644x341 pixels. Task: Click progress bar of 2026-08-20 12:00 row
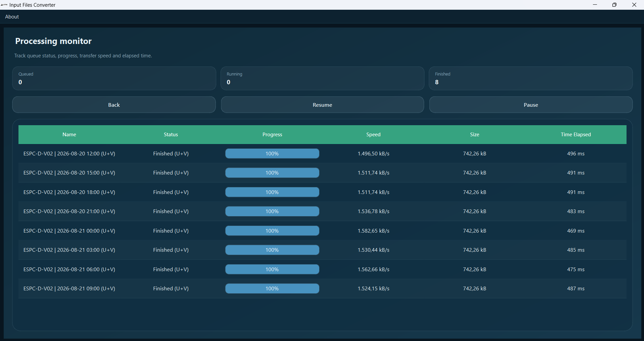pyautogui.click(x=272, y=154)
